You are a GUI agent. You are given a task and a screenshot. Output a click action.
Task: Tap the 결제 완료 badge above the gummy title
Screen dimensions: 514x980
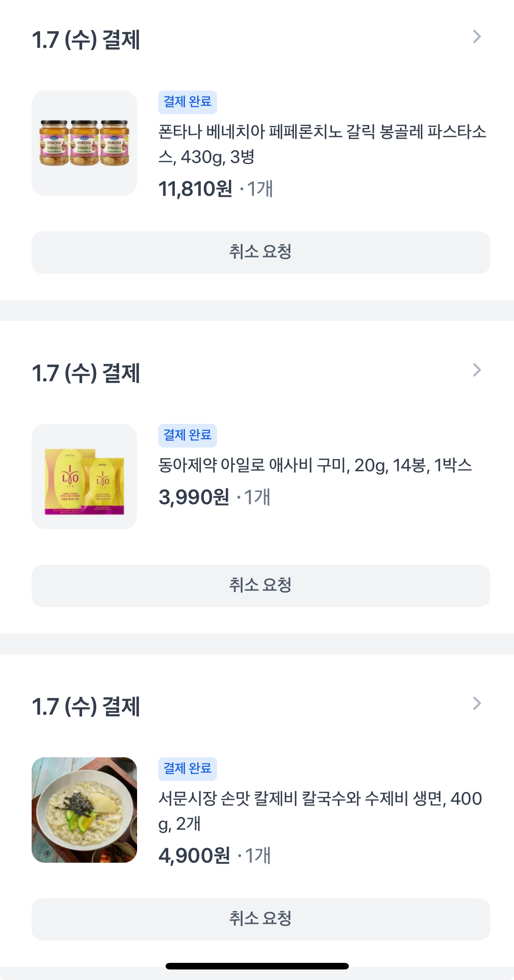pyautogui.click(x=188, y=435)
